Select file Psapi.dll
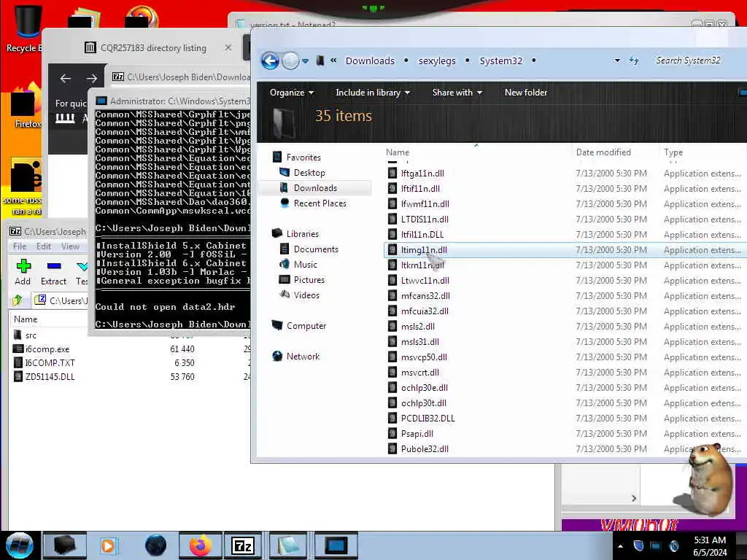747x560 pixels. click(x=417, y=433)
